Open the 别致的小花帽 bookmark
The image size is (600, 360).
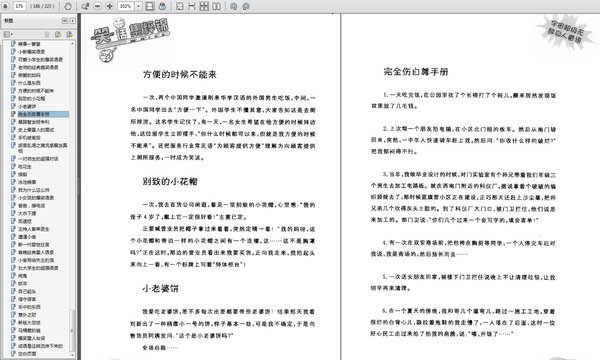coord(32,98)
